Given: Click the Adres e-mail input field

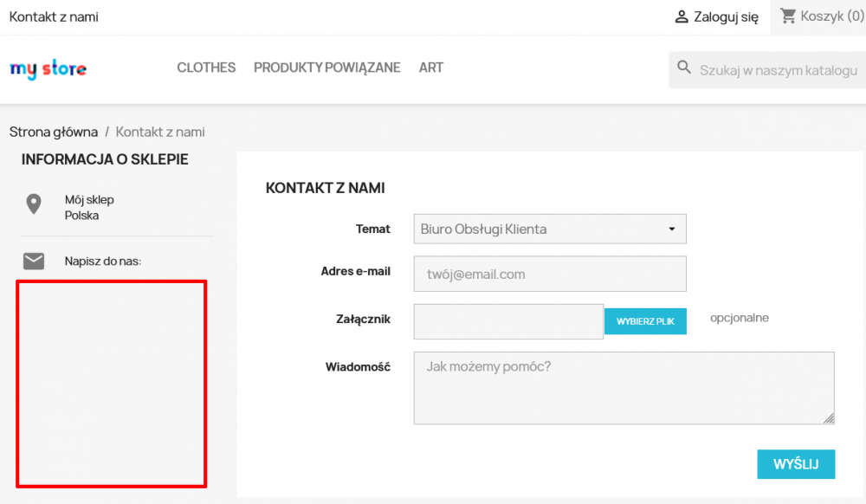Looking at the screenshot, I should 550,274.
